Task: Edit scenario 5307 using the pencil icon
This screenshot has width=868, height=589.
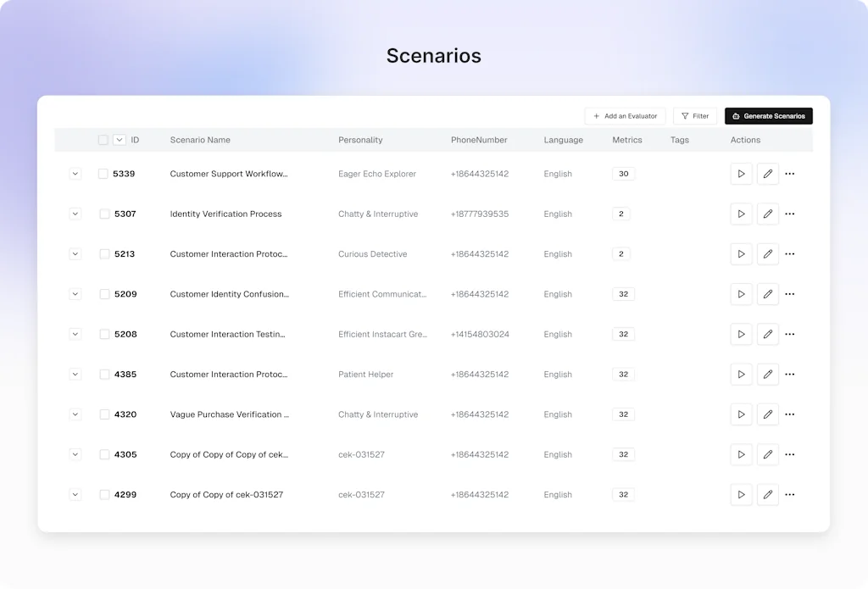Action: click(x=768, y=214)
